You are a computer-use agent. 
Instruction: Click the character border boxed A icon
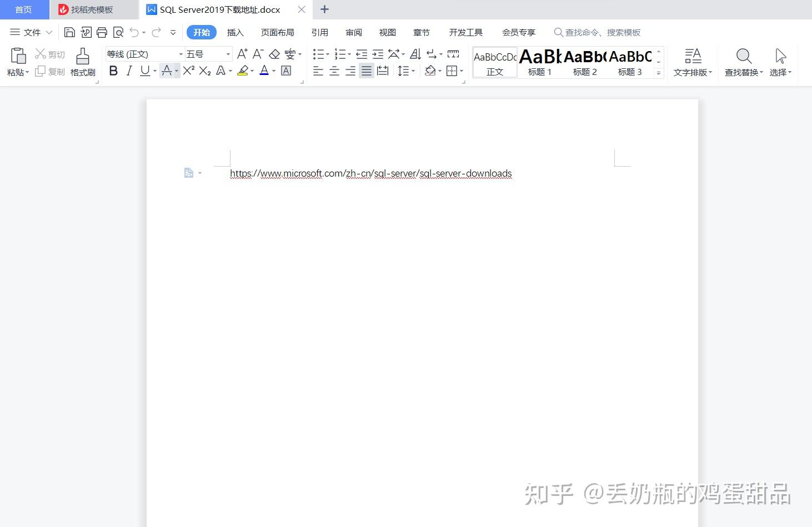[x=286, y=71]
